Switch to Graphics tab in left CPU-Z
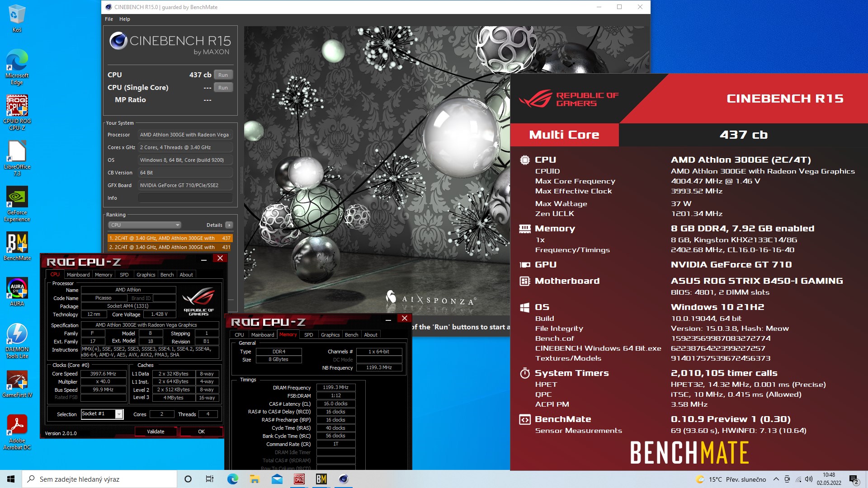The image size is (868, 488). (146, 275)
